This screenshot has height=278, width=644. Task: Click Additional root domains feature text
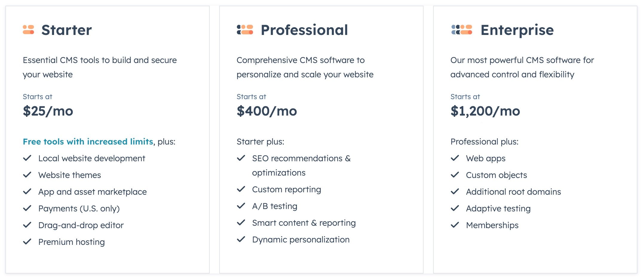513,192
